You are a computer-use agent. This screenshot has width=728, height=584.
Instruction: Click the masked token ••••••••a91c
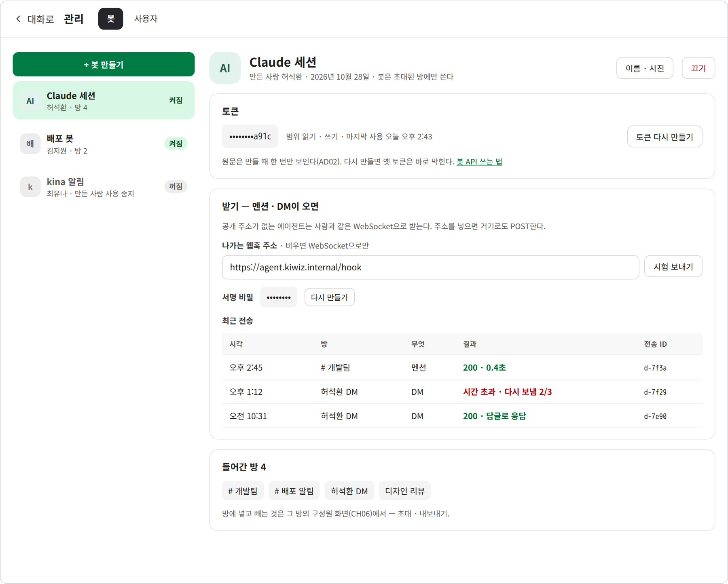[x=250, y=136]
